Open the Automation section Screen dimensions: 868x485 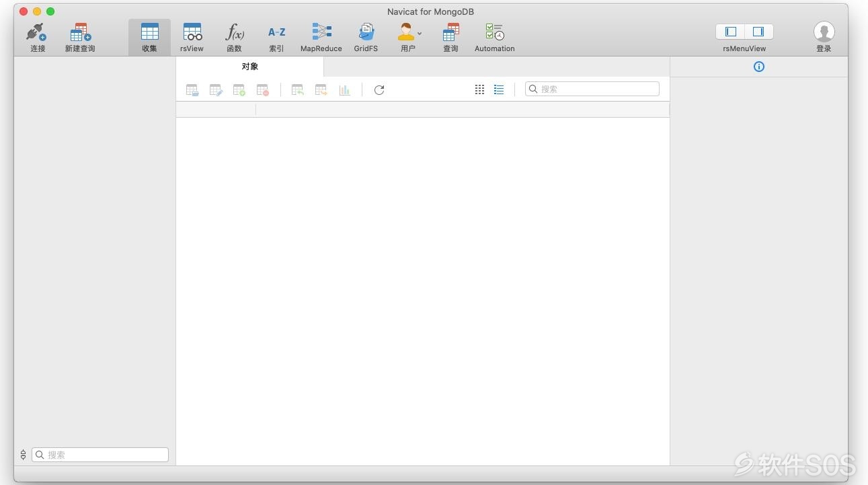coord(494,37)
